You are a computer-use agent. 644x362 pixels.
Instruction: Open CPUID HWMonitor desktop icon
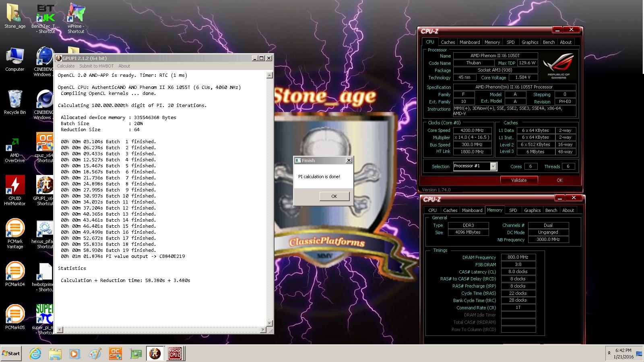15,191
